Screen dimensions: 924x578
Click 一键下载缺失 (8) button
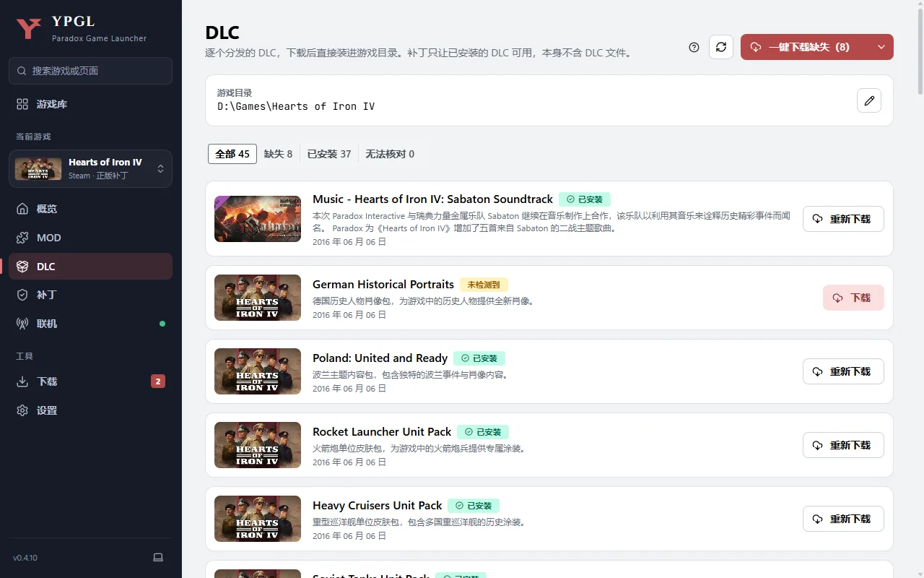pos(805,47)
